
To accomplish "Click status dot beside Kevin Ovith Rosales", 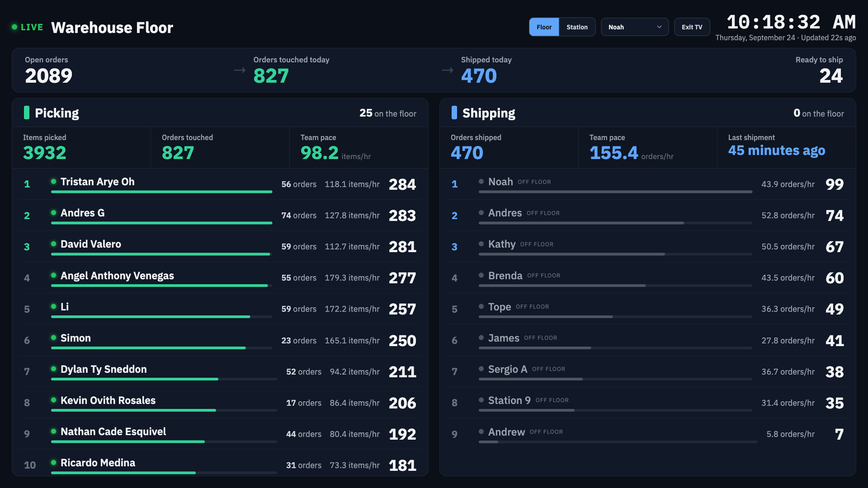I will [x=53, y=400].
